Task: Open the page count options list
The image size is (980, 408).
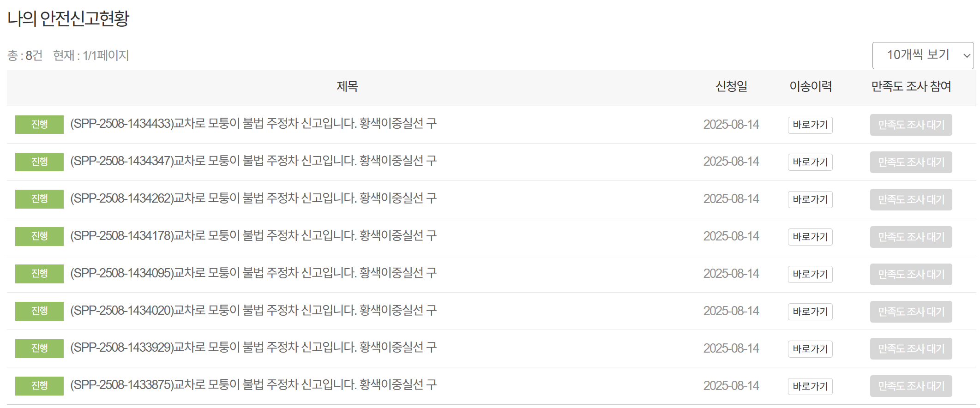Action: click(922, 55)
